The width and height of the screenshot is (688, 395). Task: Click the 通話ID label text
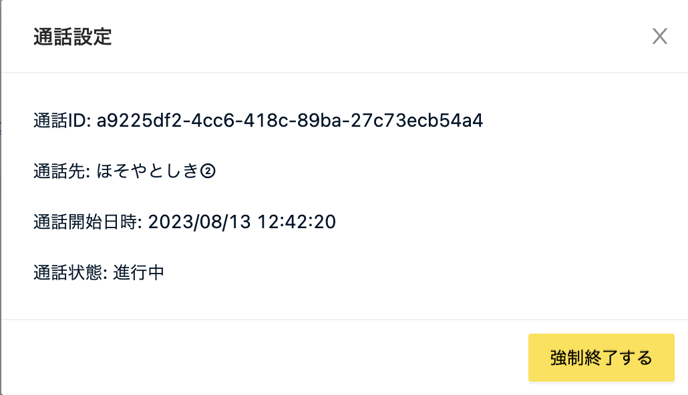pos(62,120)
